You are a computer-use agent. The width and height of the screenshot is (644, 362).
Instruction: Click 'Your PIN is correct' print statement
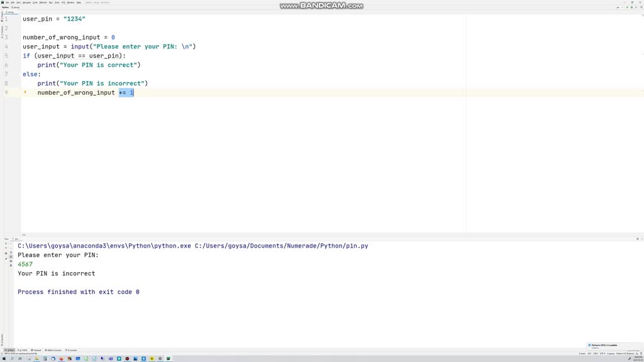(89, 65)
